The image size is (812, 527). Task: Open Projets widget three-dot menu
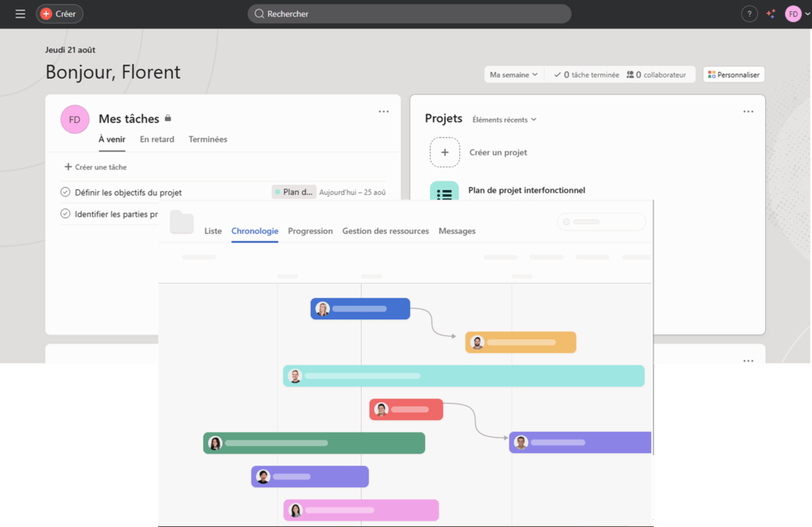[x=749, y=111]
